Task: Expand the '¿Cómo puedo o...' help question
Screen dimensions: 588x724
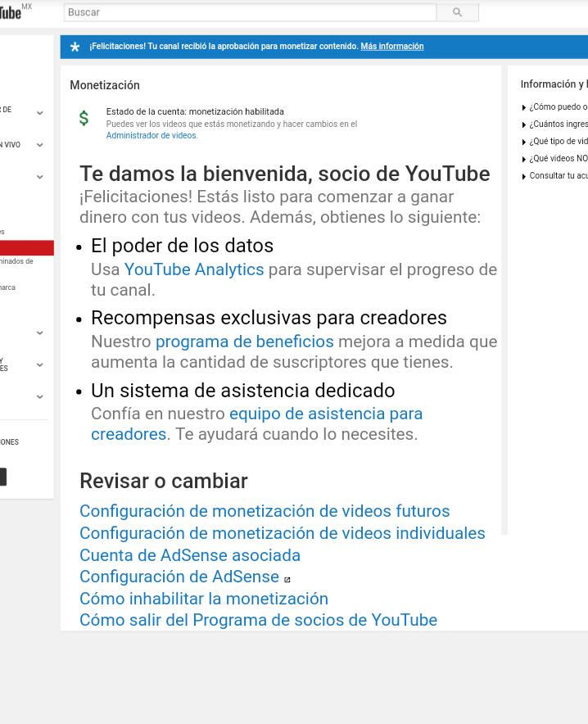Action: coord(555,107)
